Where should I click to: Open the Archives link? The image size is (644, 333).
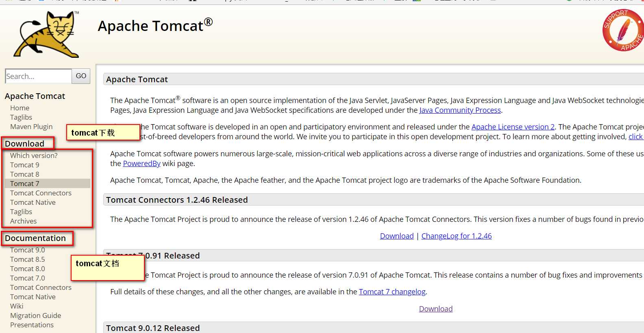click(x=23, y=221)
